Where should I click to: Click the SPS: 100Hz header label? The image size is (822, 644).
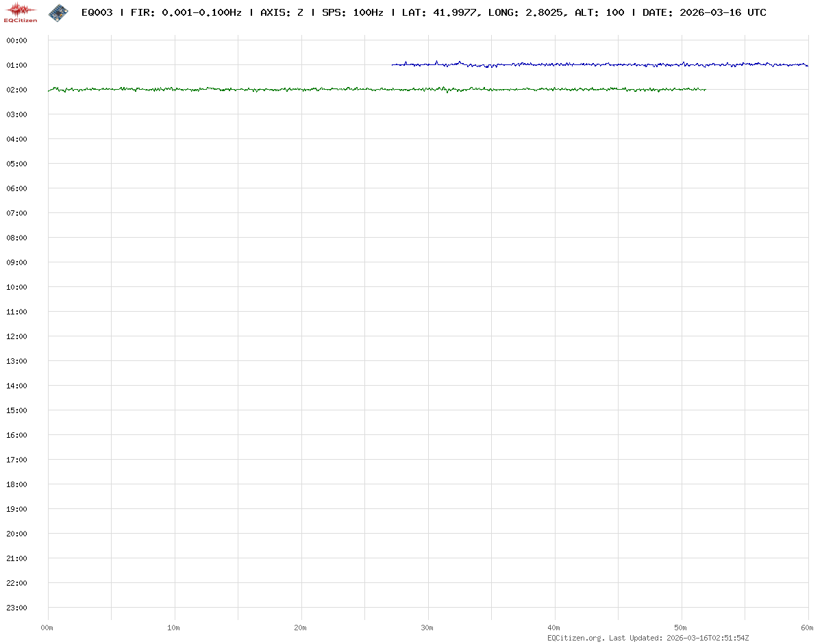352,13
